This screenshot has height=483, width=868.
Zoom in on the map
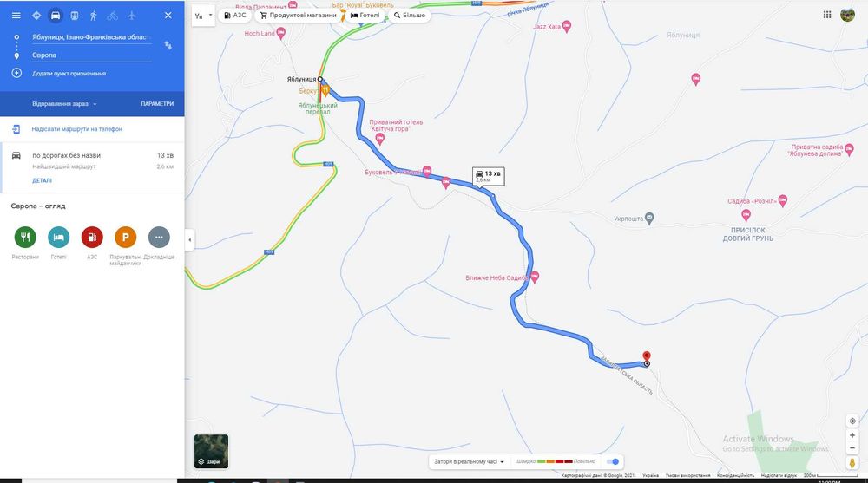tap(852, 436)
